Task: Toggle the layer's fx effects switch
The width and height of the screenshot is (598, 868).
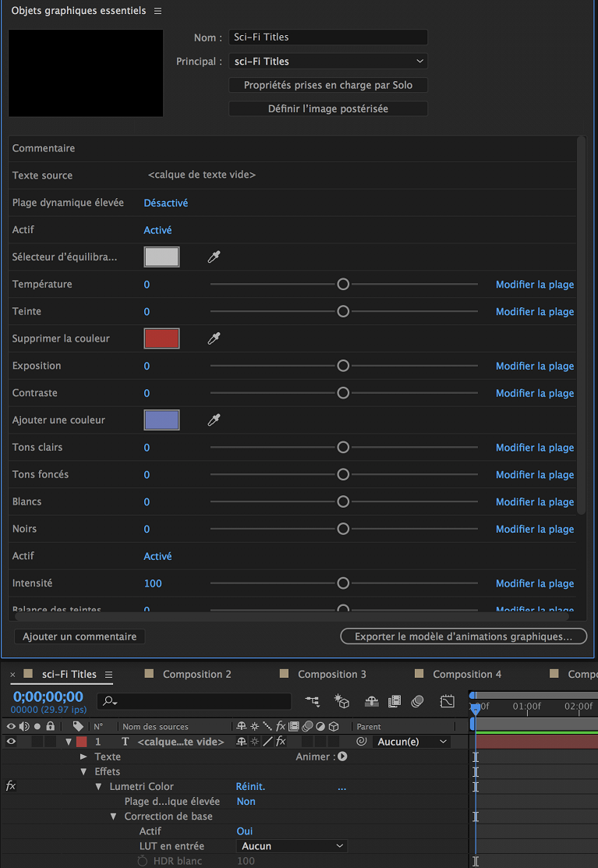Action: tap(281, 741)
